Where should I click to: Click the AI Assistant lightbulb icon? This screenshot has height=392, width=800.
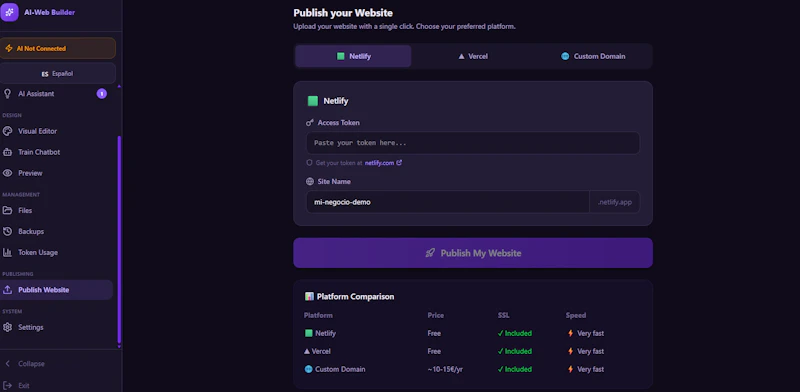7,93
